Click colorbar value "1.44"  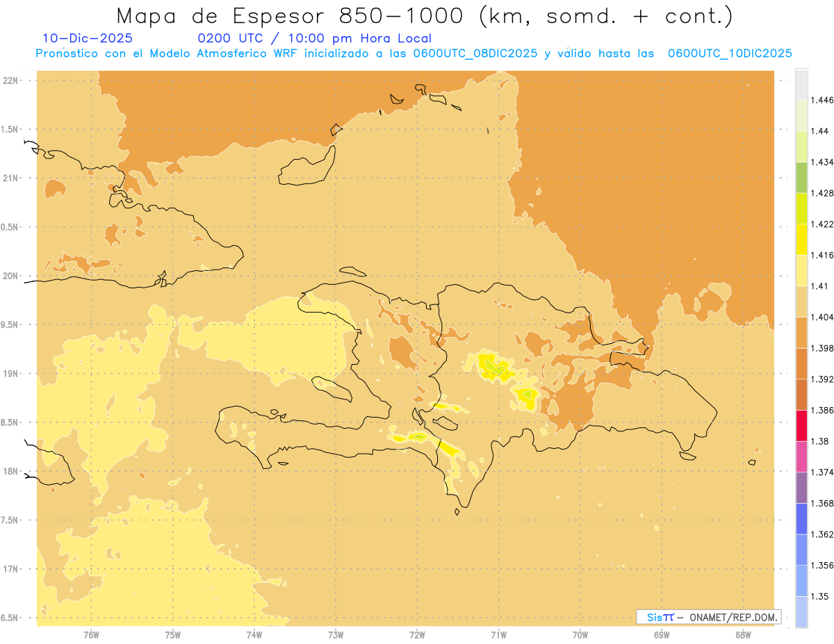click(819, 131)
